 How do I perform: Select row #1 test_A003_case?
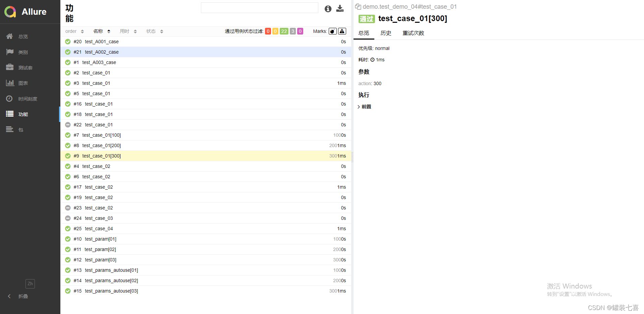point(206,62)
